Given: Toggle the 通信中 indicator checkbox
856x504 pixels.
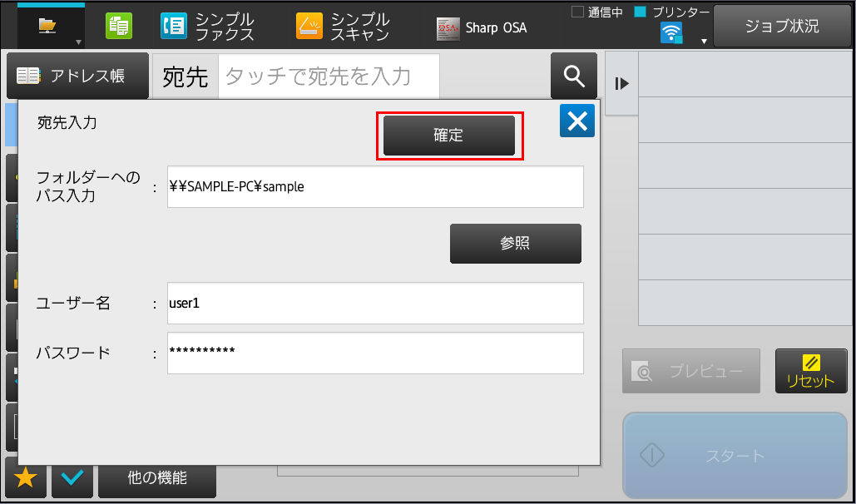Looking at the screenshot, I should point(577,12).
